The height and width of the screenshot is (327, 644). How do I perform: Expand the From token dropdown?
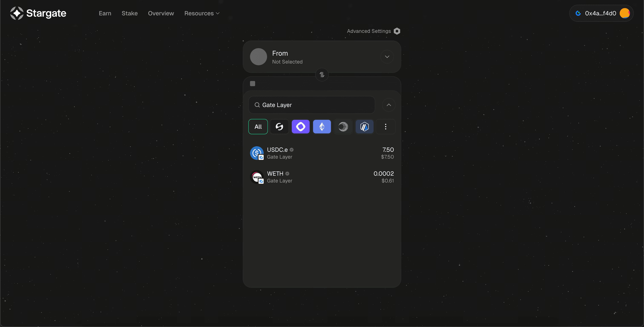(387, 57)
